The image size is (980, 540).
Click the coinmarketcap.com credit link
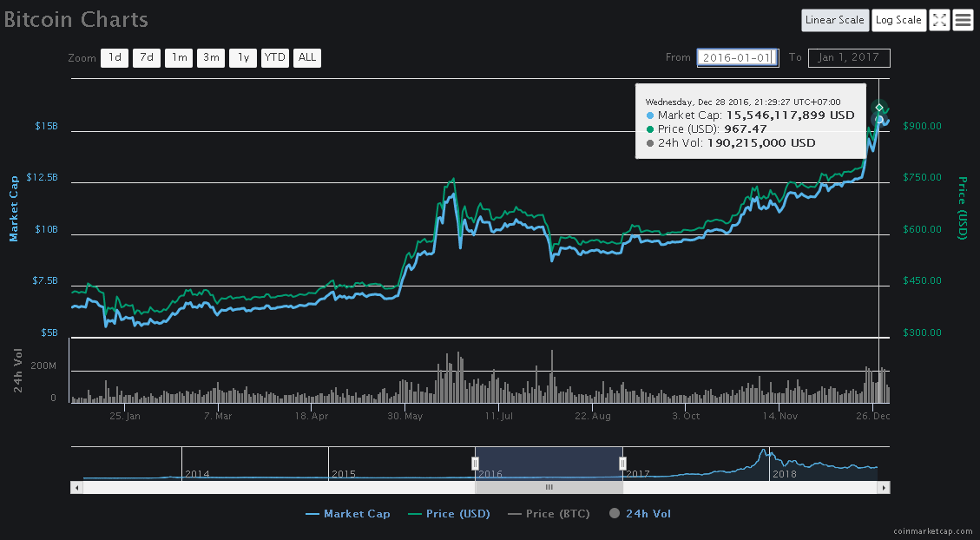click(x=933, y=531)
